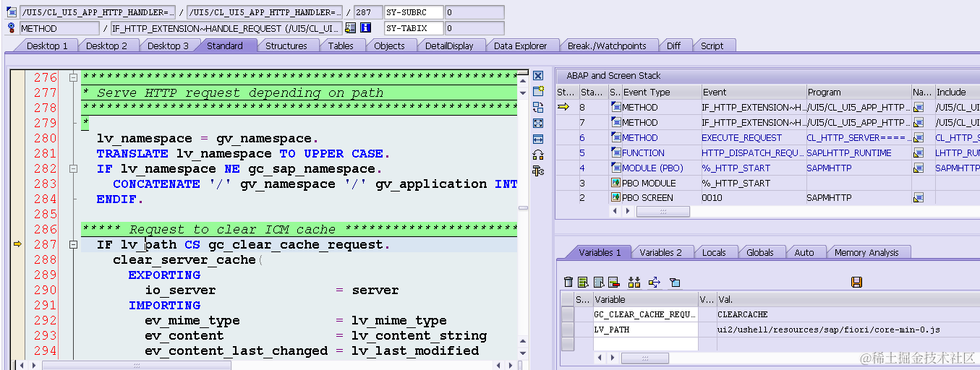Open the Tables tab
This screenshot has height=370, width=980.
(x=341, y=46)
